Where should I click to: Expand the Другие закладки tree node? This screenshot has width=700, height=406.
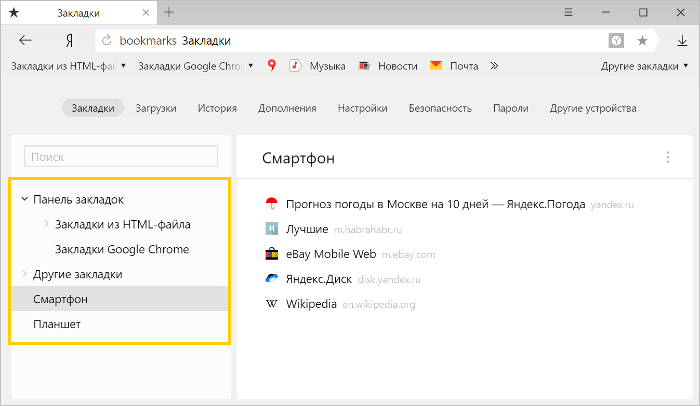(24, 274)
